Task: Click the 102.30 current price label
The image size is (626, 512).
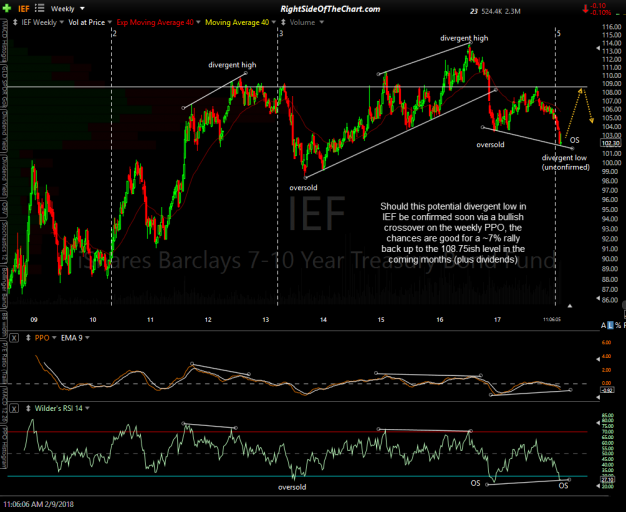Action: point(610,143)
